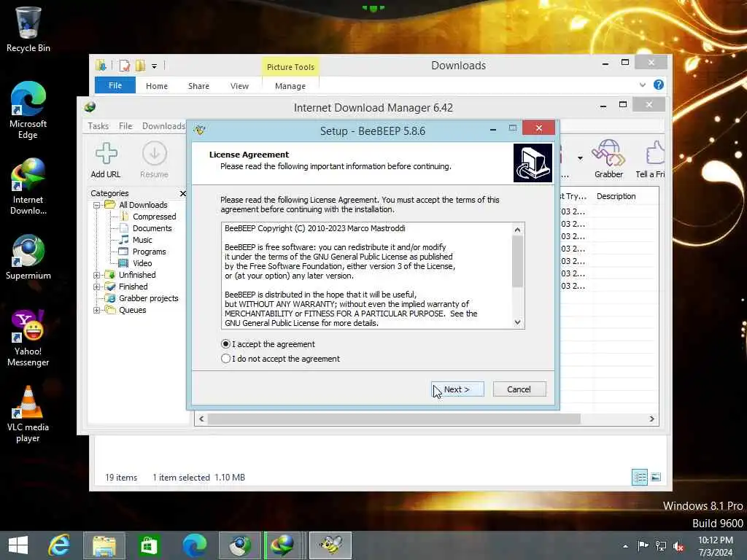Expand the Finished category
Image resolution: width=747 pixels, height=560 pixels.
coord(96,287)
